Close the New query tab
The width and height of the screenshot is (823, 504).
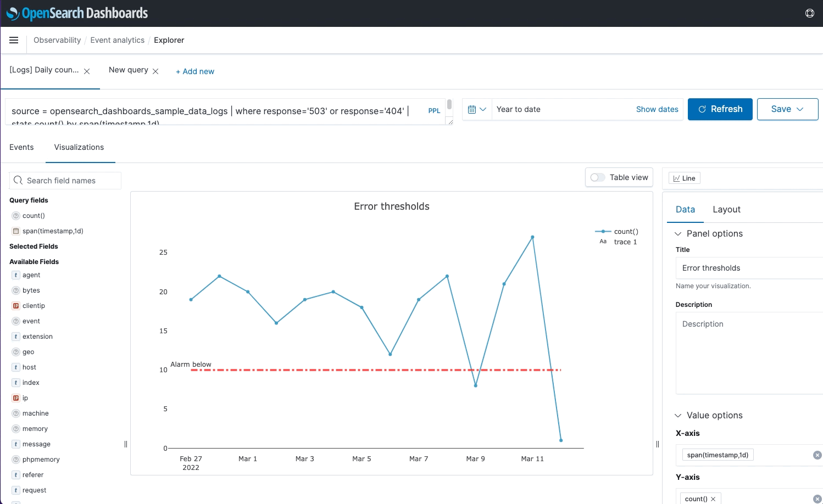click(155, 71)
